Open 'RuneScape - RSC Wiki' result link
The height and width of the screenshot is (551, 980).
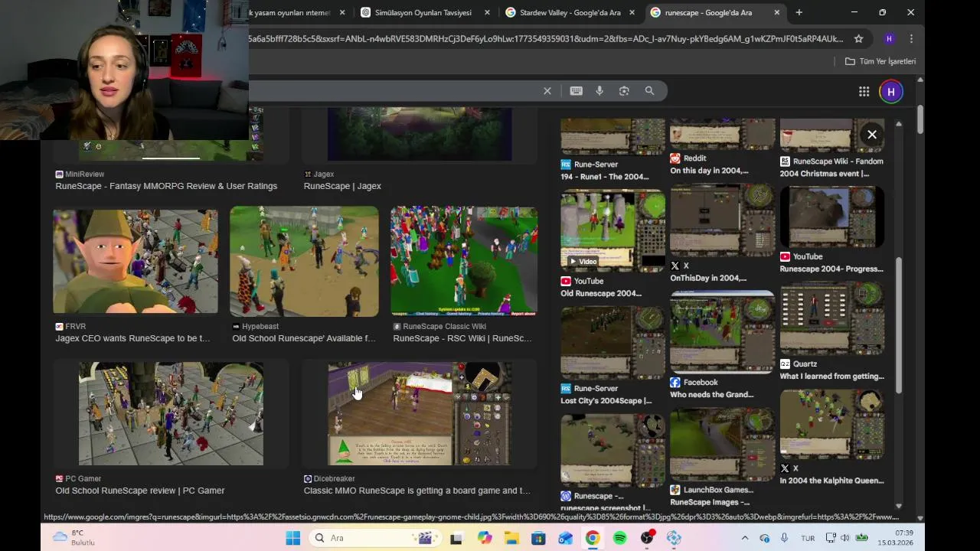[x=462, y=338]
